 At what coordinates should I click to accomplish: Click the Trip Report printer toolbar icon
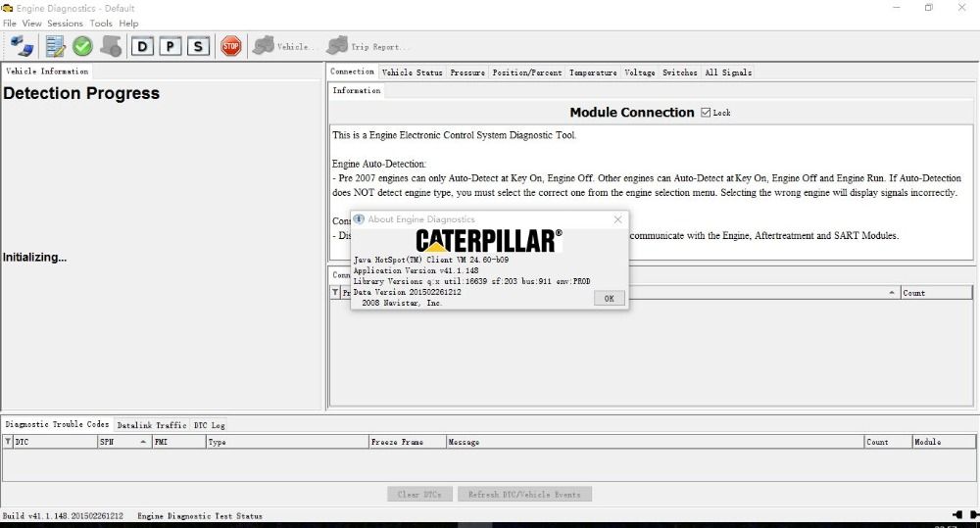(x=337, y=45)
